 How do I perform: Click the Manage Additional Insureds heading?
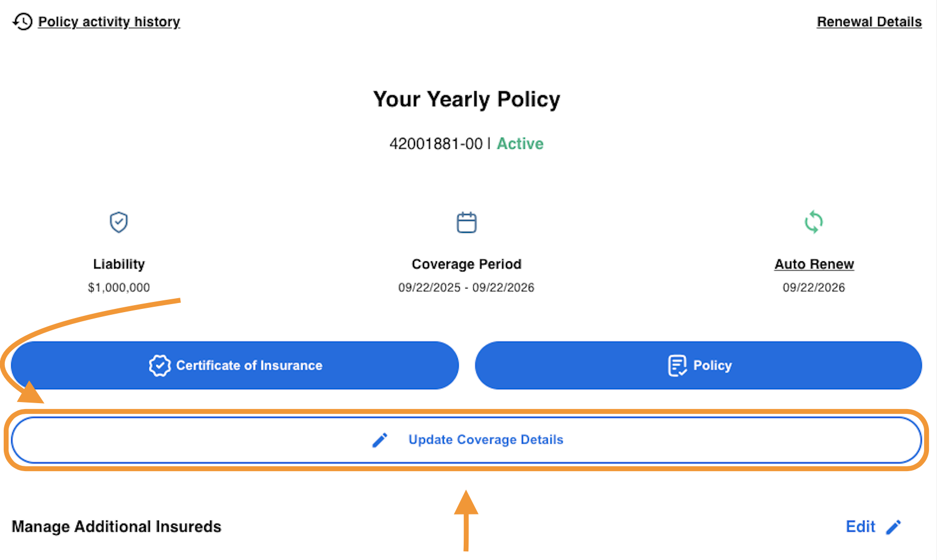[x=116, y=526]
